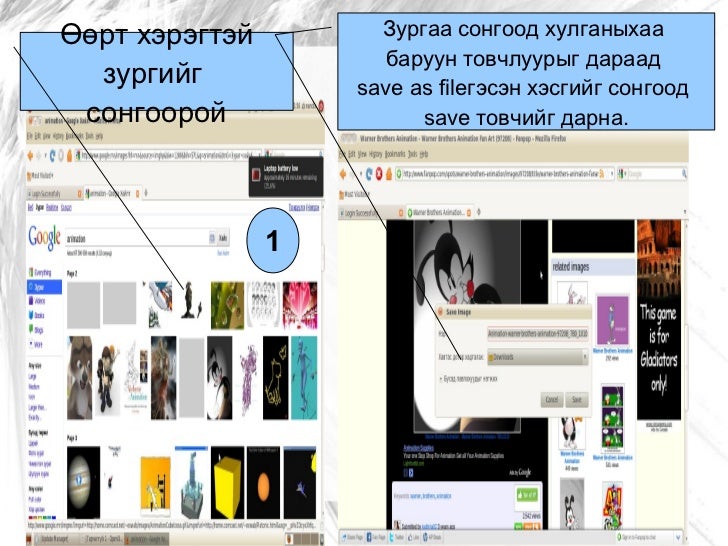Select the highlighted Images filter in the Google sidebar
Viewport: 728px width, 546px height.
coord(44,287)
